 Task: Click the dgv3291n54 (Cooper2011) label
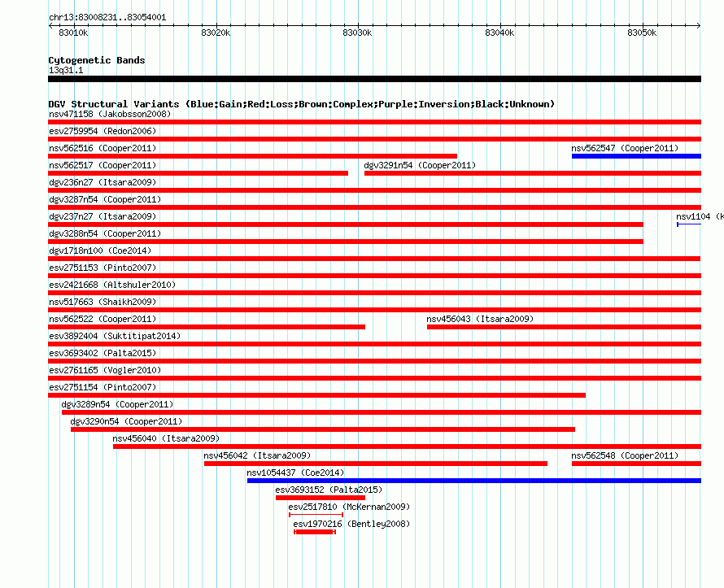tap(420, 165)
